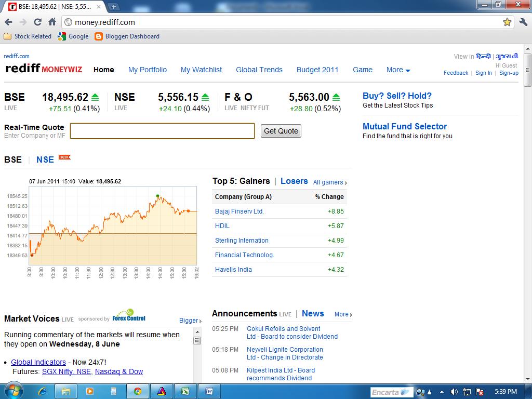Image resolution: width=532 pixels, height=399 pixels.
Task: Close the BSE/NSE browser tab
Action: pyautogui.click(x=99, y=6)
